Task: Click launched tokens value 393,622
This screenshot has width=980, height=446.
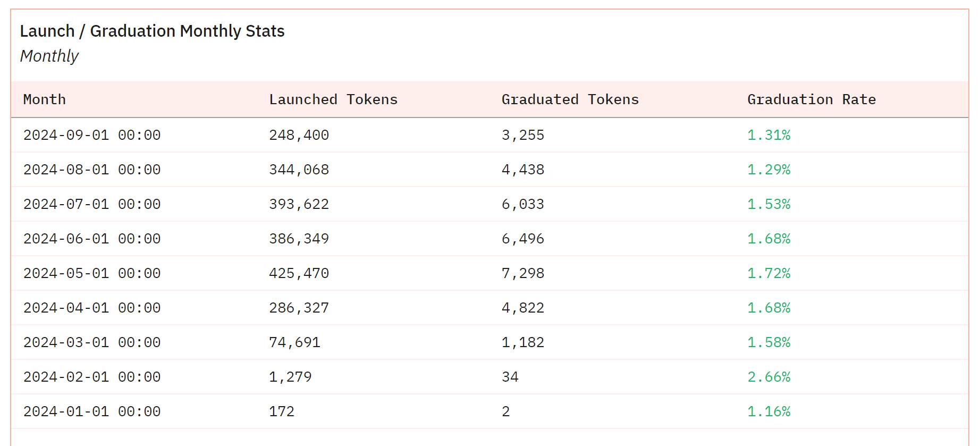Action: (299, 204)
